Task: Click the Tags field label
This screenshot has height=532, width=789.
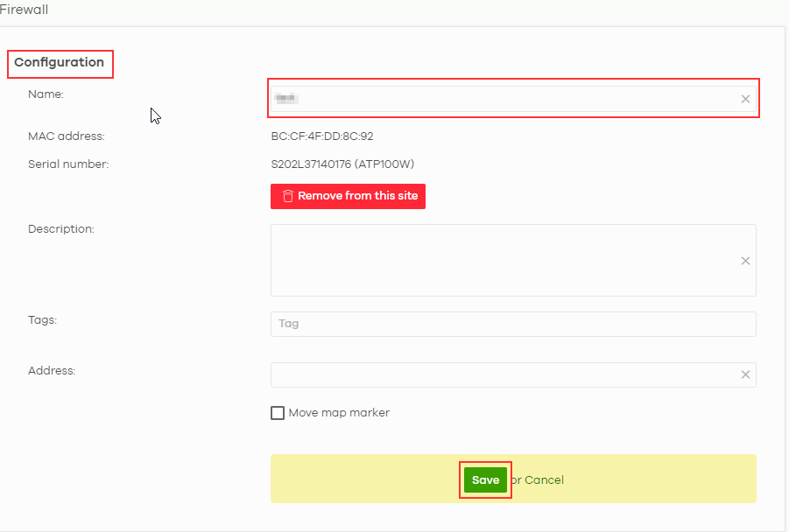Action: pos(42,320)
